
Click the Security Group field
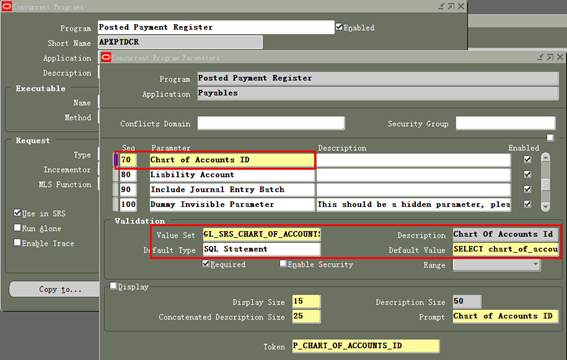click(x=505, y=123)
